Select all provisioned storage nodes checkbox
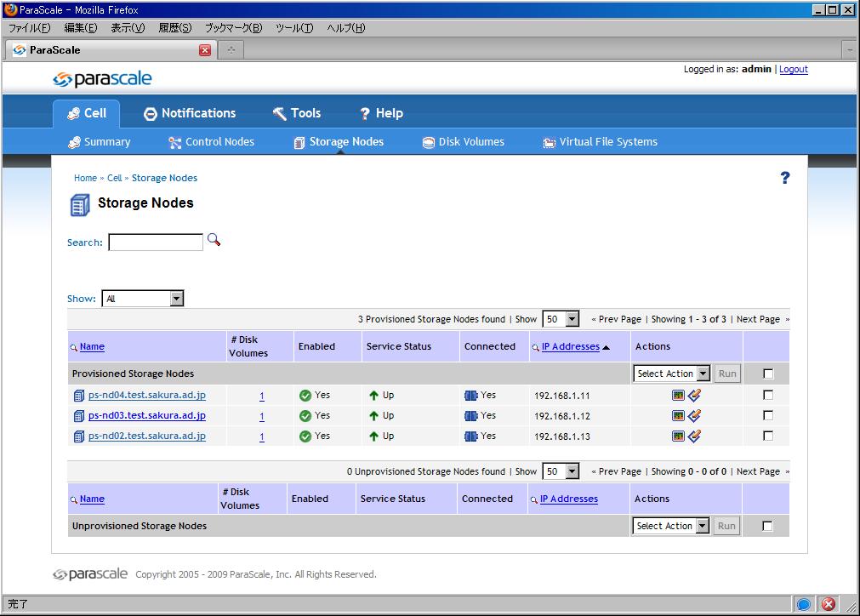Viewport: 860px width, 616px height. 768,374
